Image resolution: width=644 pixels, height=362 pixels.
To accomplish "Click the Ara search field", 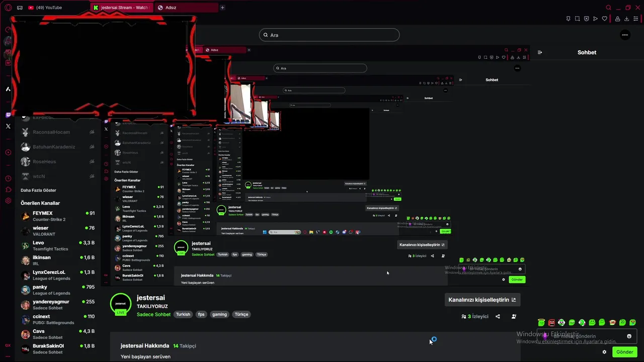I will [x=329, y=35].
